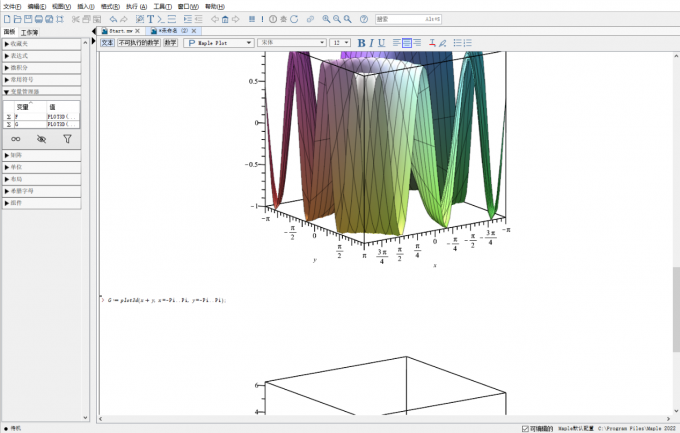The image size is (680, 433).
Task: Apply underline with the U icon
Action: 383,43
